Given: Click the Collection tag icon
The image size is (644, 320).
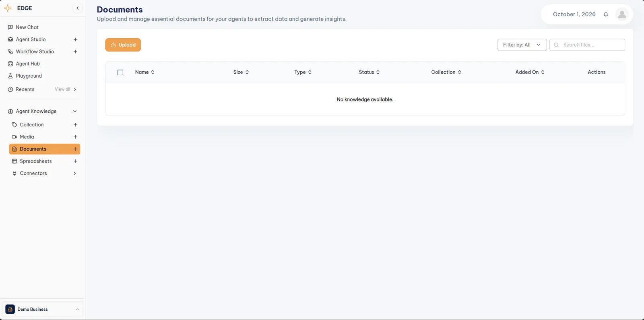Looking at the screenshot, I should pyautogui.click(x=14, y=125).
